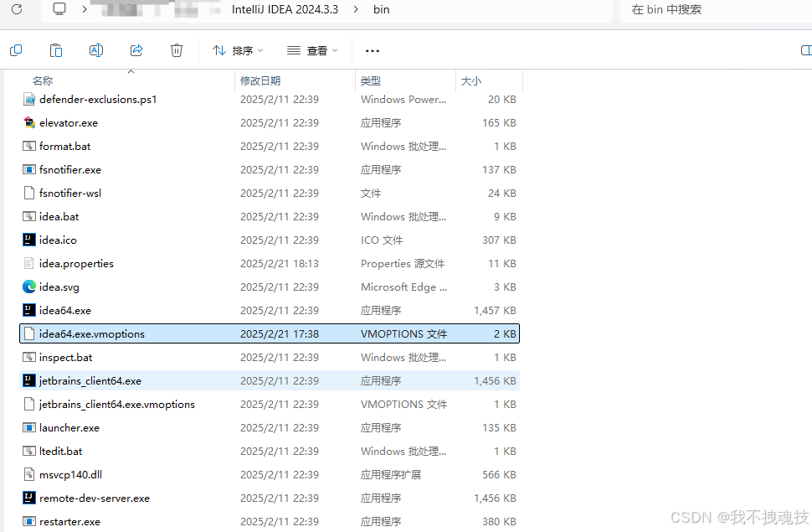Click the refresh icon in address bar
The height and width of the screenshot is (532, 812).
coord(17,9)
